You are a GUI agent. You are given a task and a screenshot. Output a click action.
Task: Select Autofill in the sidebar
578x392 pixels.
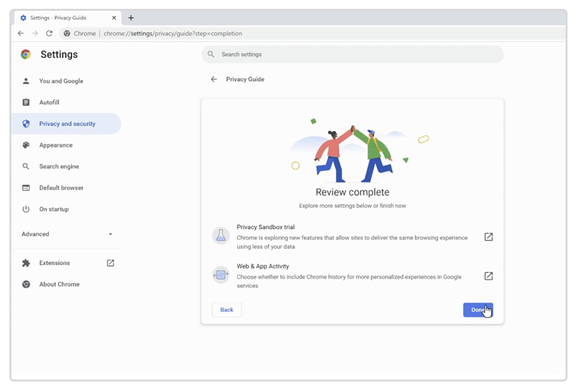point(49,102)
